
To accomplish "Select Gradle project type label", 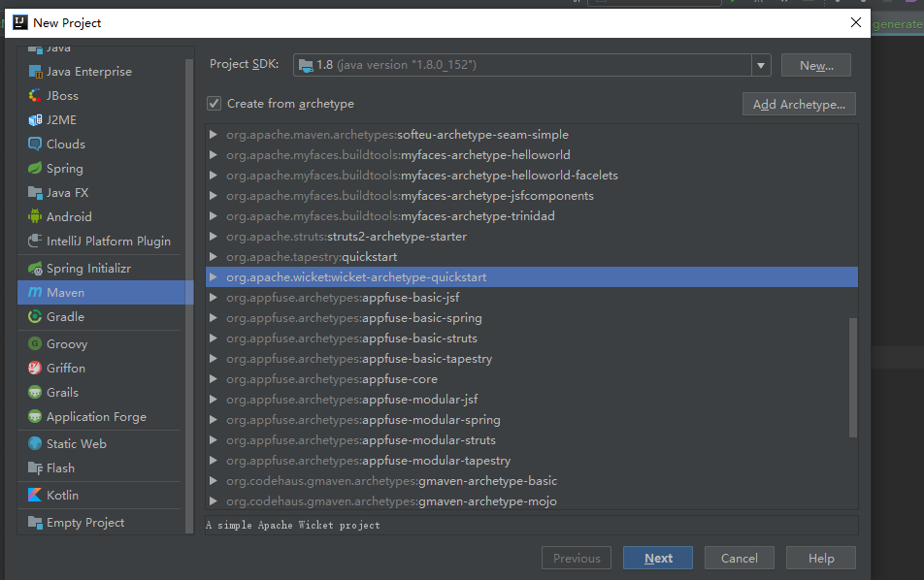I will (65, 317).
